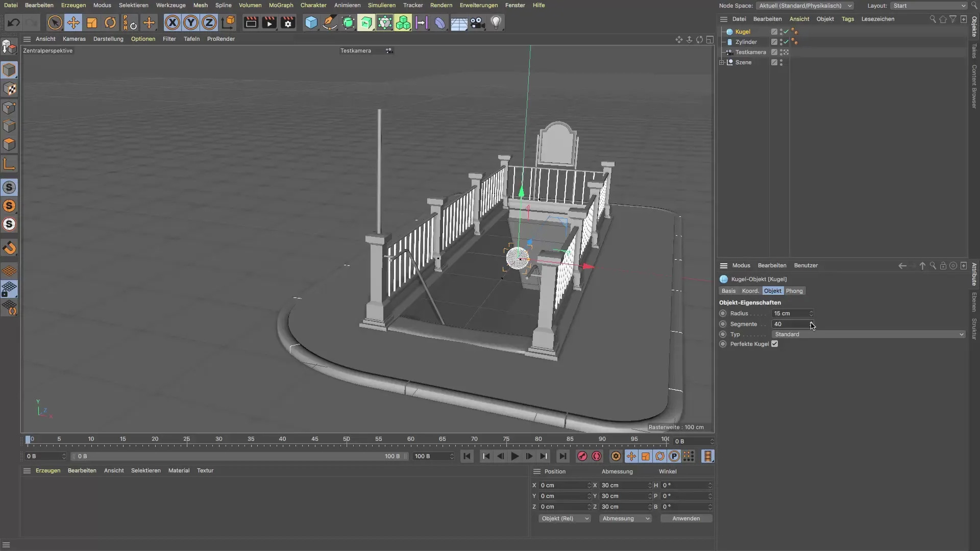980x551 pixels.
Task: Render the active view clapperboard
Action: click(x=251, y=23)
